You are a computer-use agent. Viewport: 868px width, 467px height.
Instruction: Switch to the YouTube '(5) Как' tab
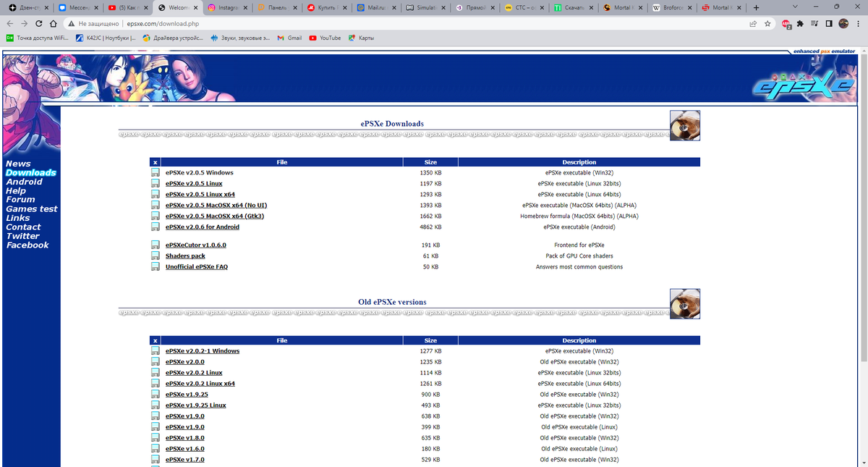pyautogui.click(x=127, y=7)
